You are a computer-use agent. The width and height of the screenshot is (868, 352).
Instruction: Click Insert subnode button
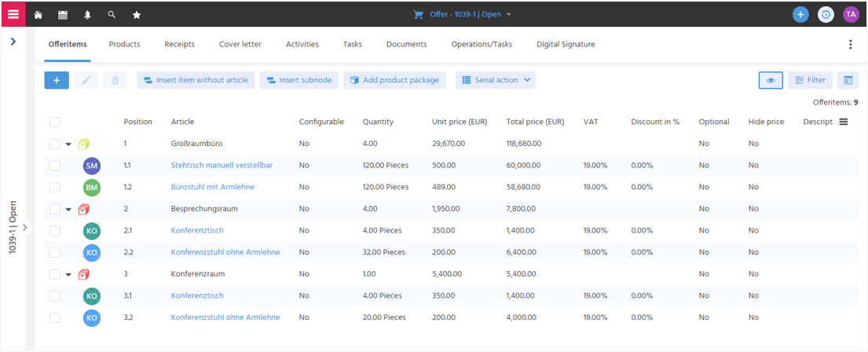(x=299, y=80)
